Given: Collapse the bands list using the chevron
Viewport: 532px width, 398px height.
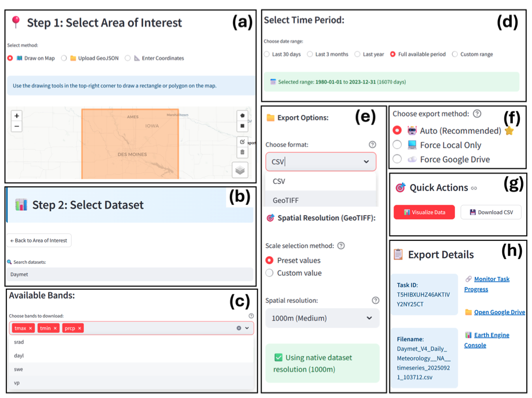Looking at the screenshot, I should (x=247, y=328).
